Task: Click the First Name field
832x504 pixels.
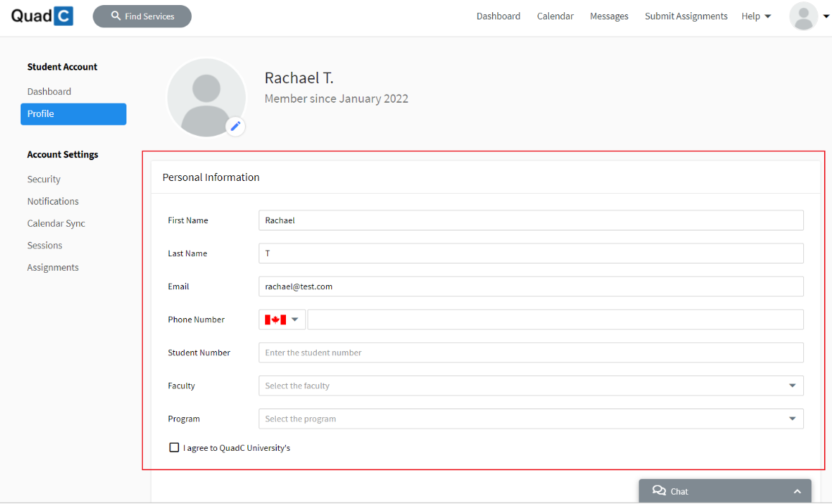Action: tap(531, 220)
